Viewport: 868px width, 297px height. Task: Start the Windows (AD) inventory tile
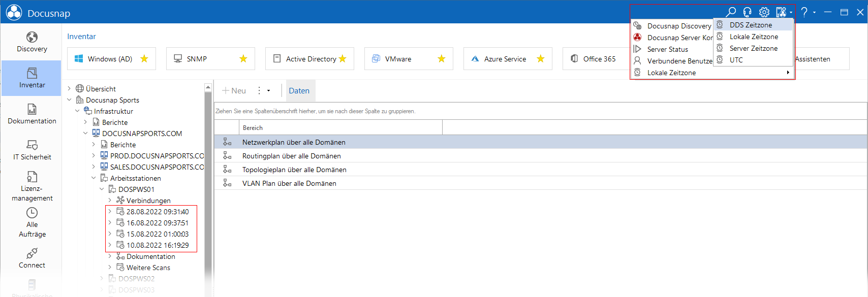tap(111, 59)
